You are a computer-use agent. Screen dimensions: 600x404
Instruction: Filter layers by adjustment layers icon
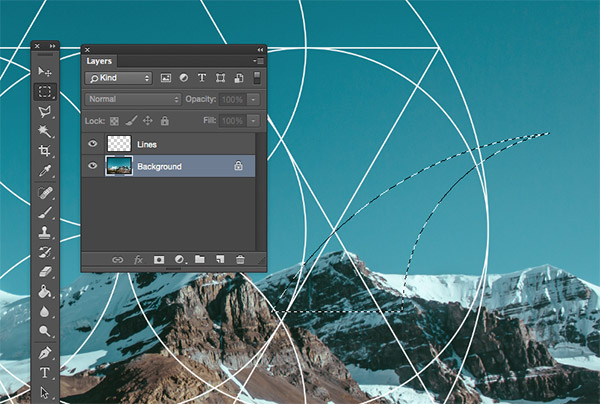(184, 78)
